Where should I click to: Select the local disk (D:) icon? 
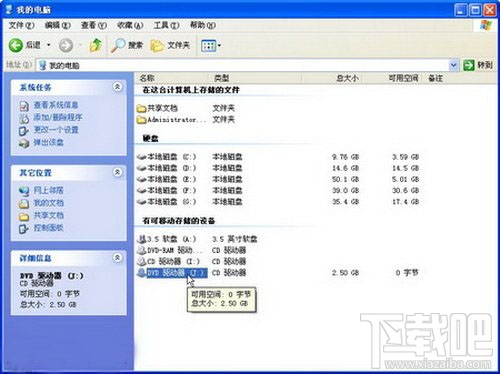(x=142, y=168)
